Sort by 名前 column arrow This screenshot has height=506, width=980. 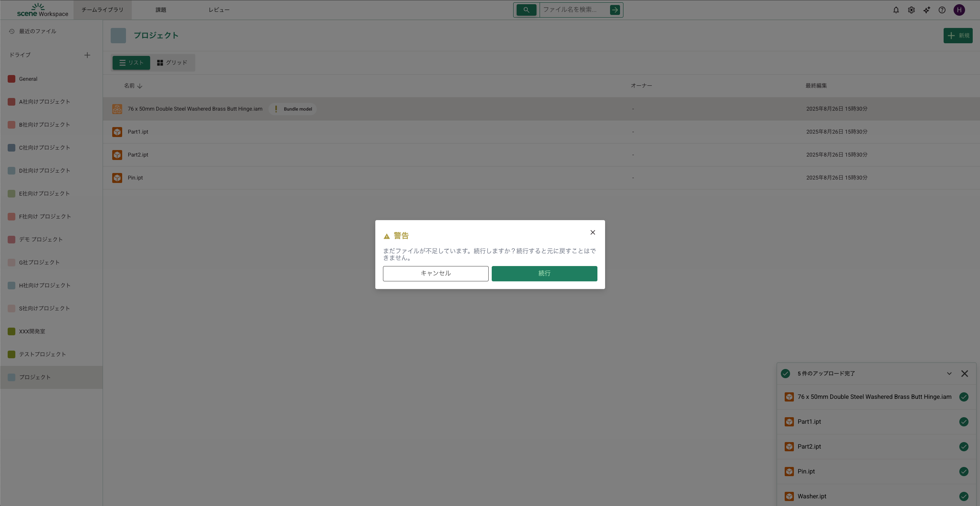140,86
